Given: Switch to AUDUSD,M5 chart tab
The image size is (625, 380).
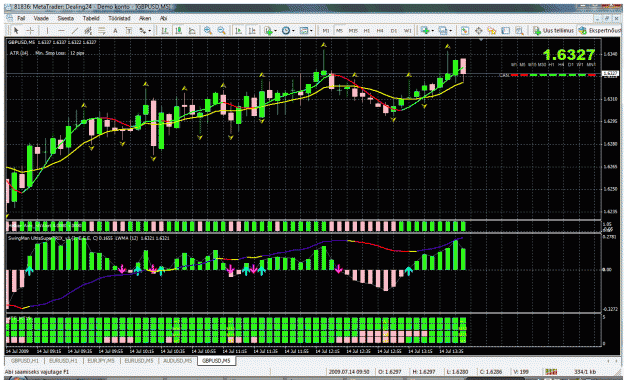Looking at the screenshot, I should coord(177,361).
